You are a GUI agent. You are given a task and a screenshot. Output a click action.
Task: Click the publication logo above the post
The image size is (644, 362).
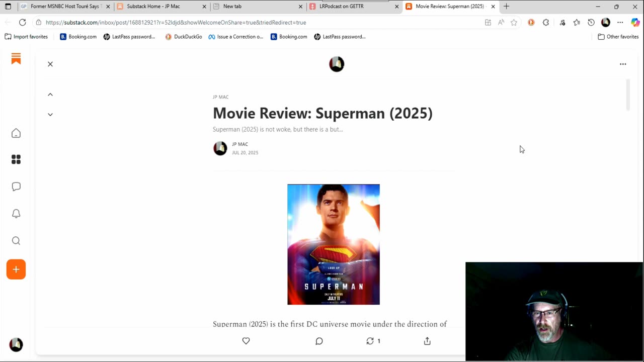tap(337, 64)
